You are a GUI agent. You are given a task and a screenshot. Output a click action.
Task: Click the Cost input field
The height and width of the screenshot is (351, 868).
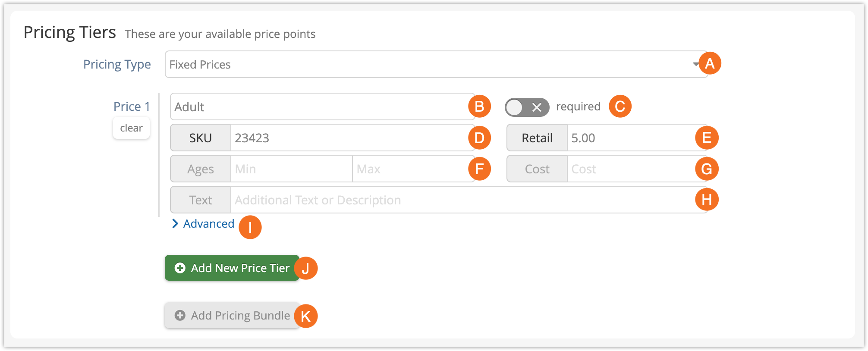pos(637,169)
